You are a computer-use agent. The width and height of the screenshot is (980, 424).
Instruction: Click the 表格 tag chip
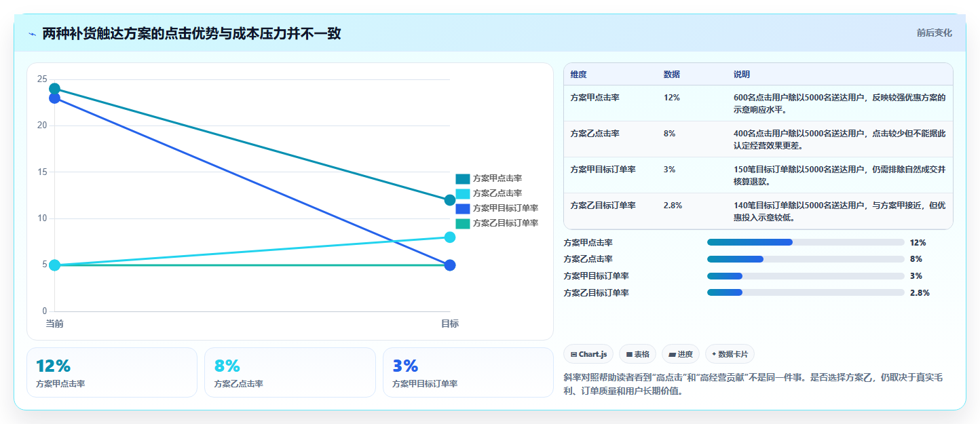638,354
